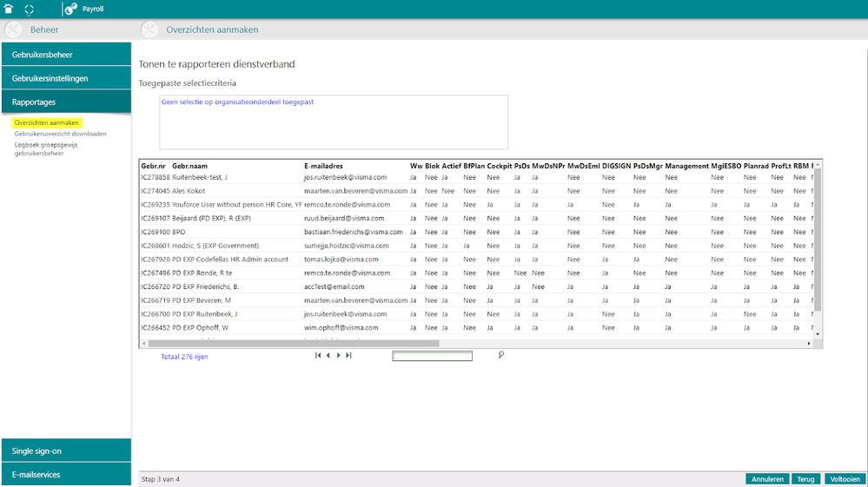Image resolution: width=868 pixels, height=487 pixels.
Task: Go to the next page of rows
Action: (x=339, y=355)
